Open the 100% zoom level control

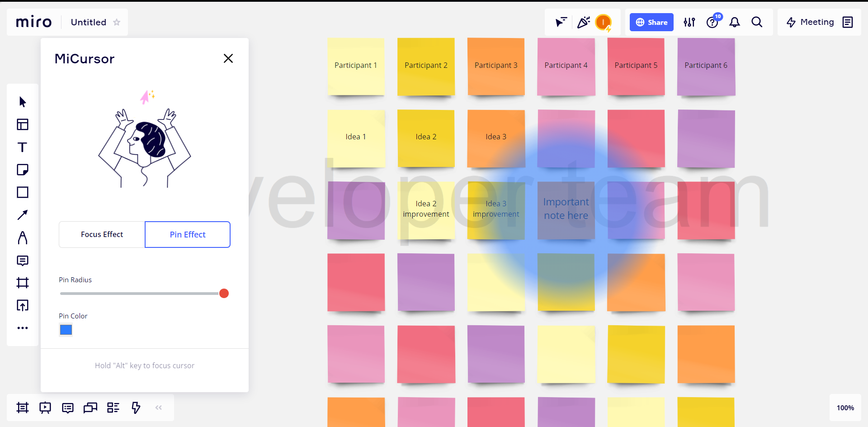[x=845, y=408]
